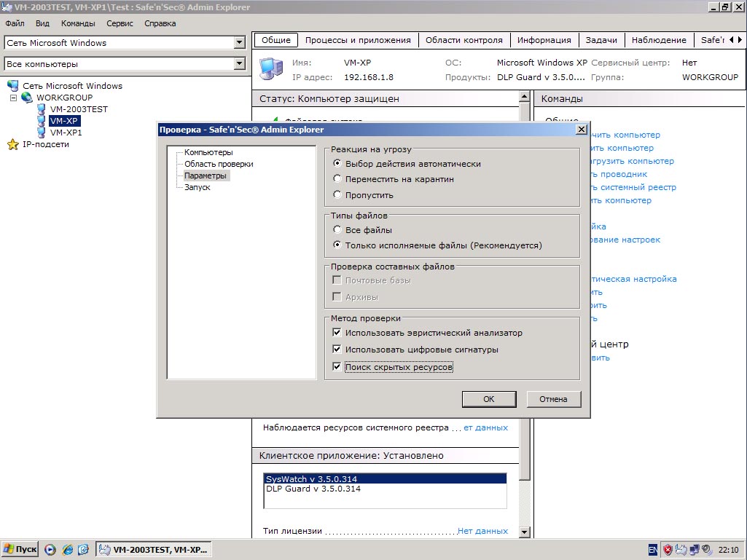The height and width of the screenshot is (560, 747).
Task: Select Переместить на карантин option
Action: point(337,179)
